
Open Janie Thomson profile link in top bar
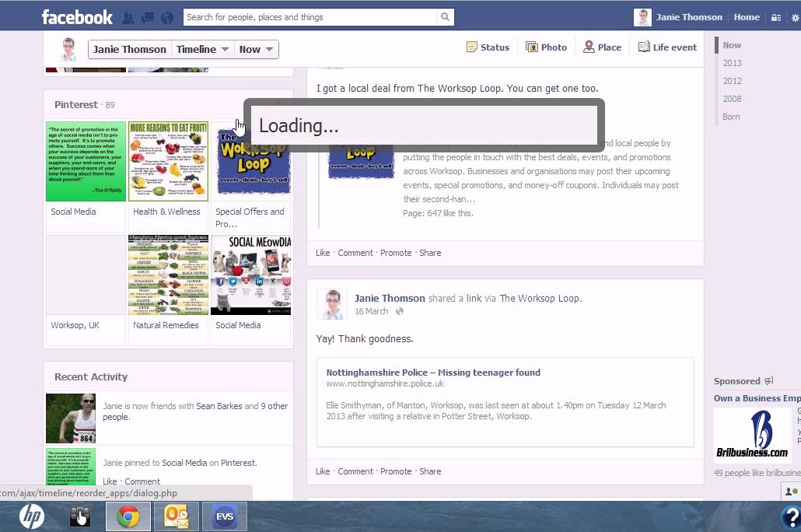[x=689, y=17]
